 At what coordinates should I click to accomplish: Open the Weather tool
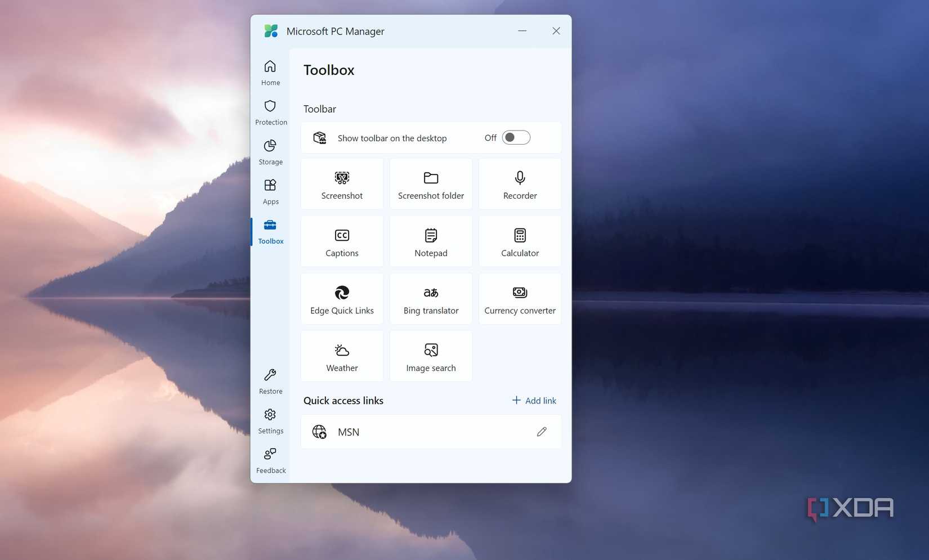[x=342, y=356]
